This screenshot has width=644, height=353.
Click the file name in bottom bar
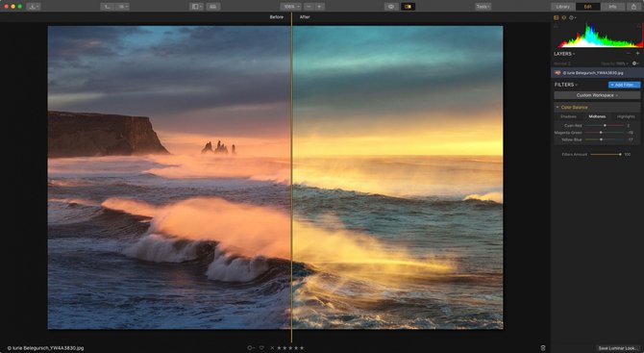pyautogui.click(x=45, y=348)
